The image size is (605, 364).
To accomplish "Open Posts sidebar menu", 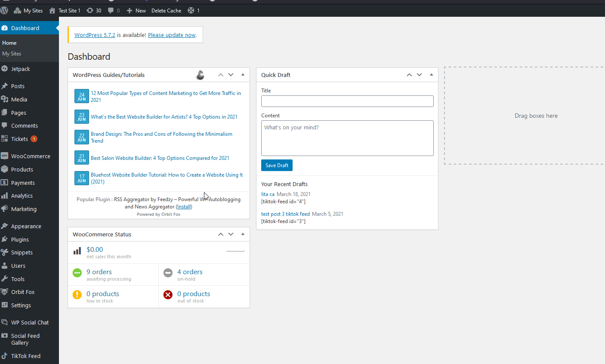I will (29, 86).
